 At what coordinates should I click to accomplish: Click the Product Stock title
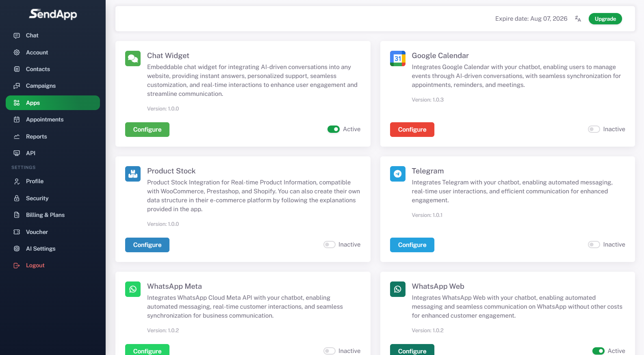tap(171, 171)
